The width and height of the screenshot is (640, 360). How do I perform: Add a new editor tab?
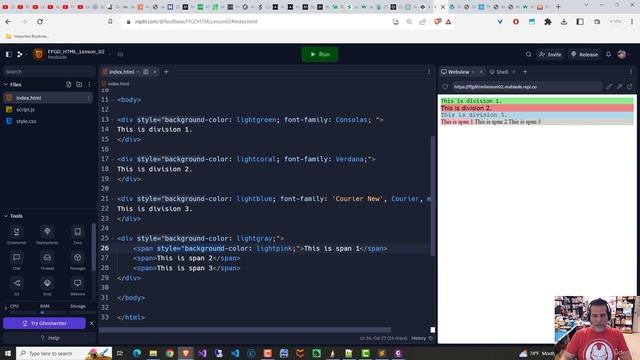point(166,72)
